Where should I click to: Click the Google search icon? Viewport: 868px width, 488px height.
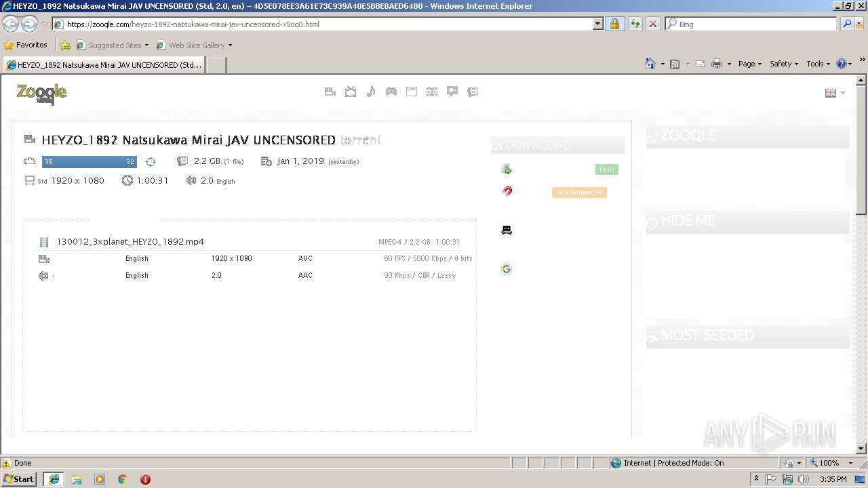(507, 269)
